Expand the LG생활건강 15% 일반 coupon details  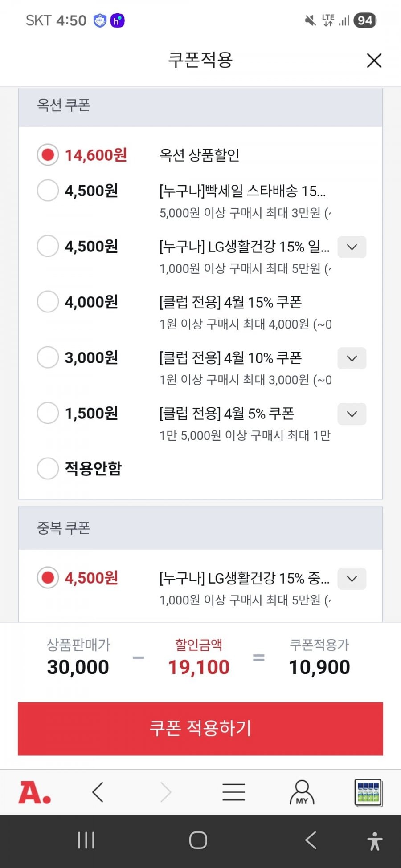tap(352, 247)
